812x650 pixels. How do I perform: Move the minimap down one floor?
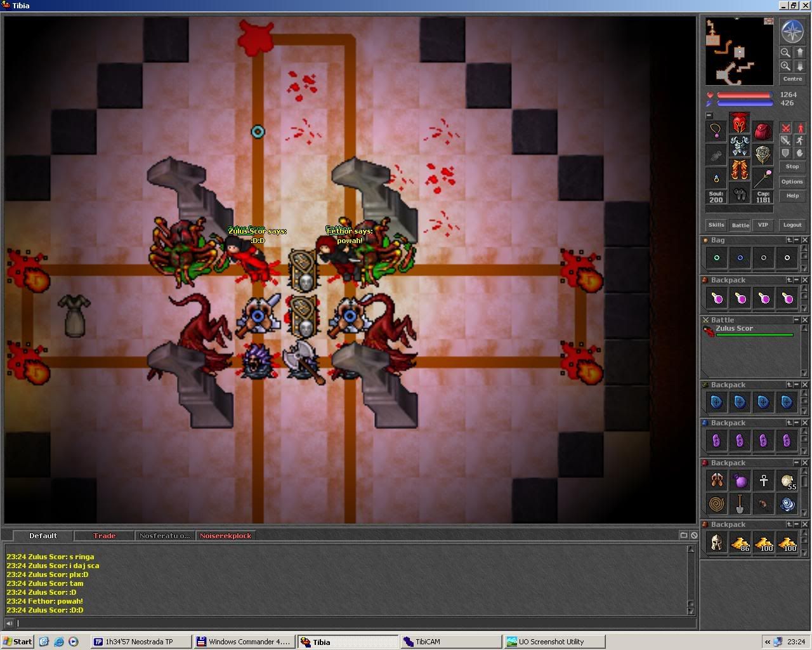pos(799,66)
